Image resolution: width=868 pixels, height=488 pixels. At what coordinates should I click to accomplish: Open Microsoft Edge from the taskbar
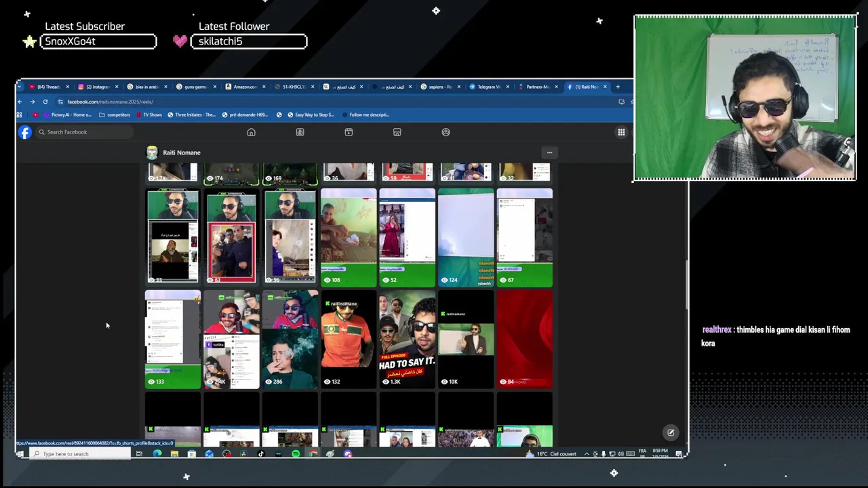click(x=157, y=454)
